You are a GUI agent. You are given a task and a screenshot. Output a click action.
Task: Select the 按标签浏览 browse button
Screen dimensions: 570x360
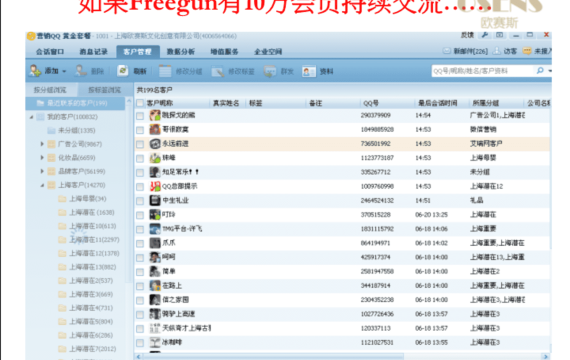coord(104,90)
